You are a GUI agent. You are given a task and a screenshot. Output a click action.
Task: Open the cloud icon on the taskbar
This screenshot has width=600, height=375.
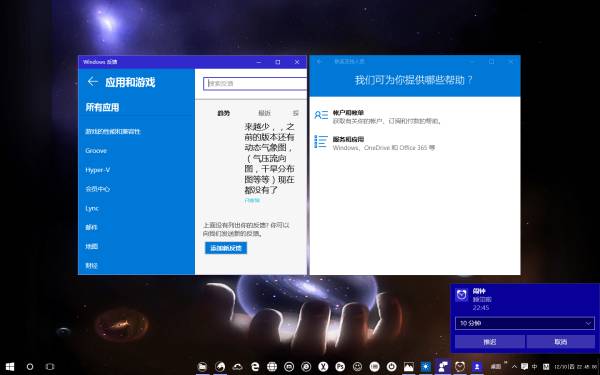point(237,367)
